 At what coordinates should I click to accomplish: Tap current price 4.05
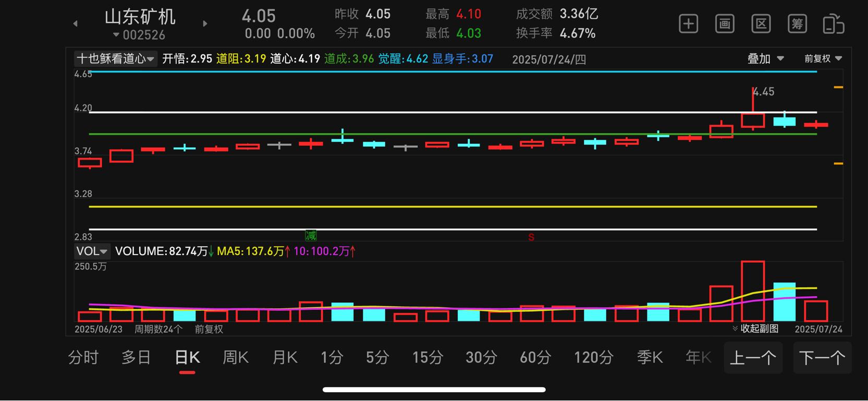pyautogui.click(x=259, y=16)
